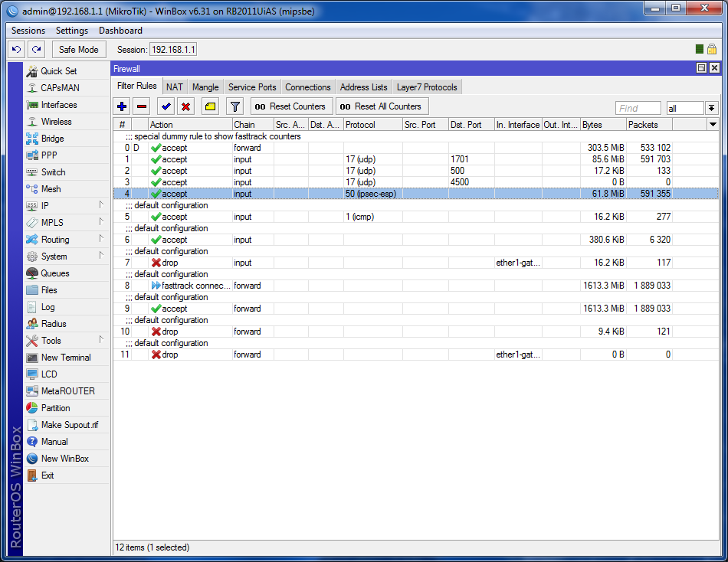Click the redo arrow icon

(36, 50)
